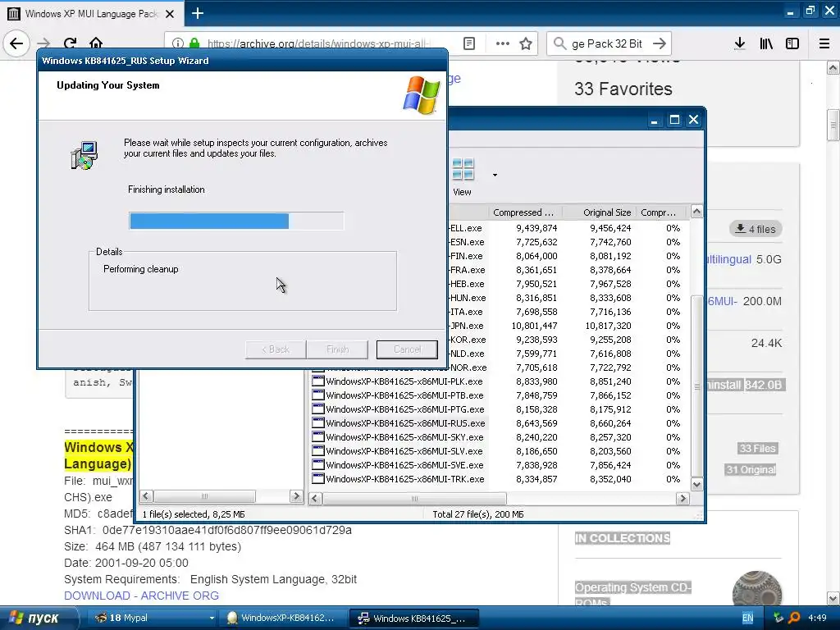Click Cancel in Setup Wizard
Viewport: 840px width, 630px height.
(x=407, y=349)
